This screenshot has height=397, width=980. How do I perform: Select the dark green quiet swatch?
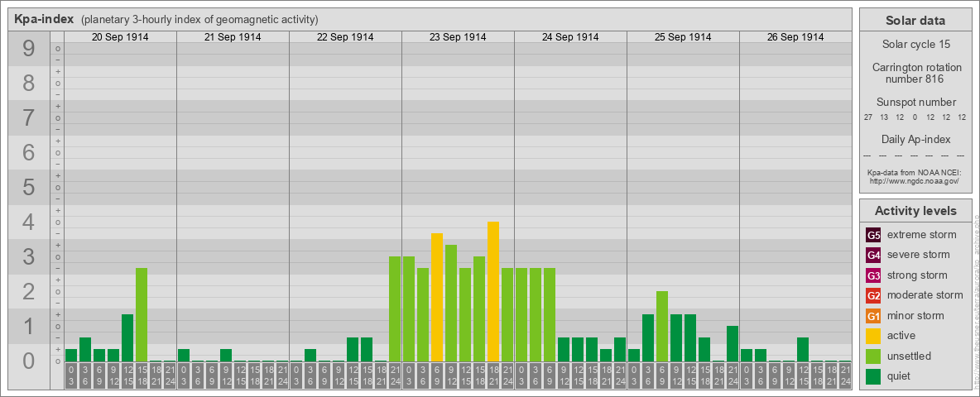(873, 376)
